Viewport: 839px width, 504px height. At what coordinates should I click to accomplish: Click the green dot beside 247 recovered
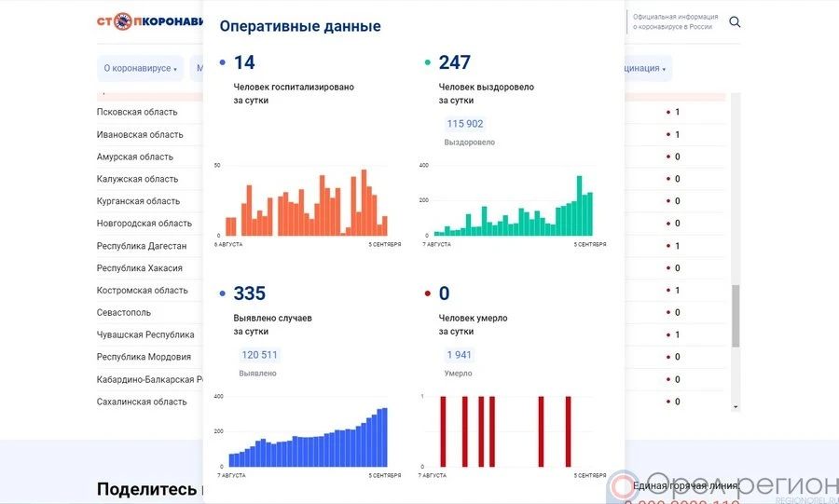click(428, 63)
